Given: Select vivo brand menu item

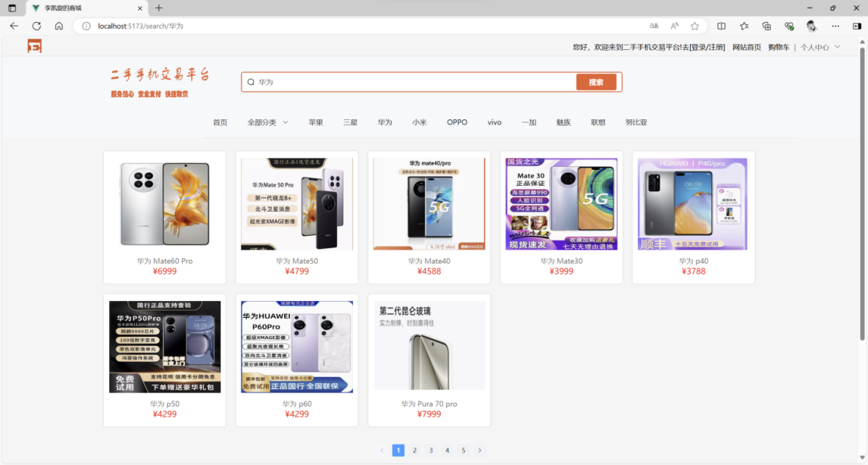Looking at the screenshot, I should pos(494,122).
